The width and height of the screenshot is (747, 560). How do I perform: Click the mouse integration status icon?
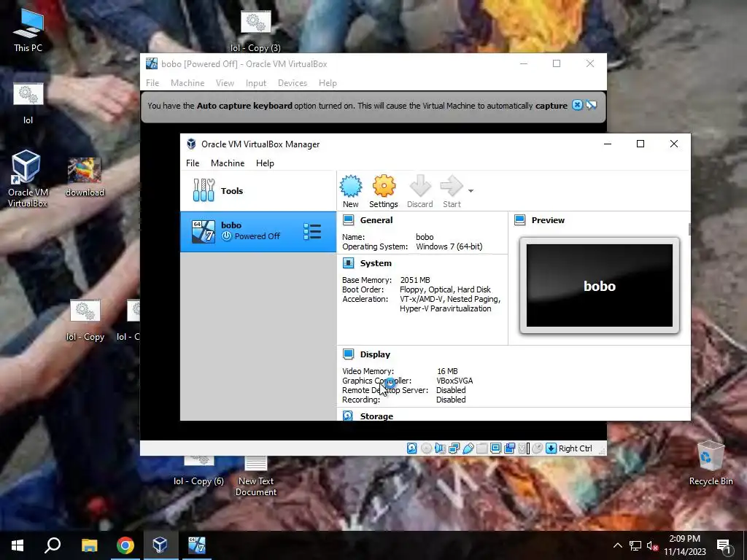[538, 448]
